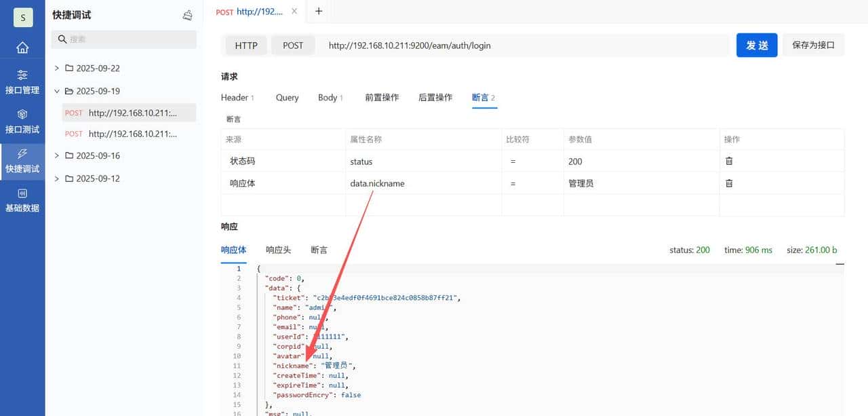Click the 发送 button to send request

click(x=756, y=45)
